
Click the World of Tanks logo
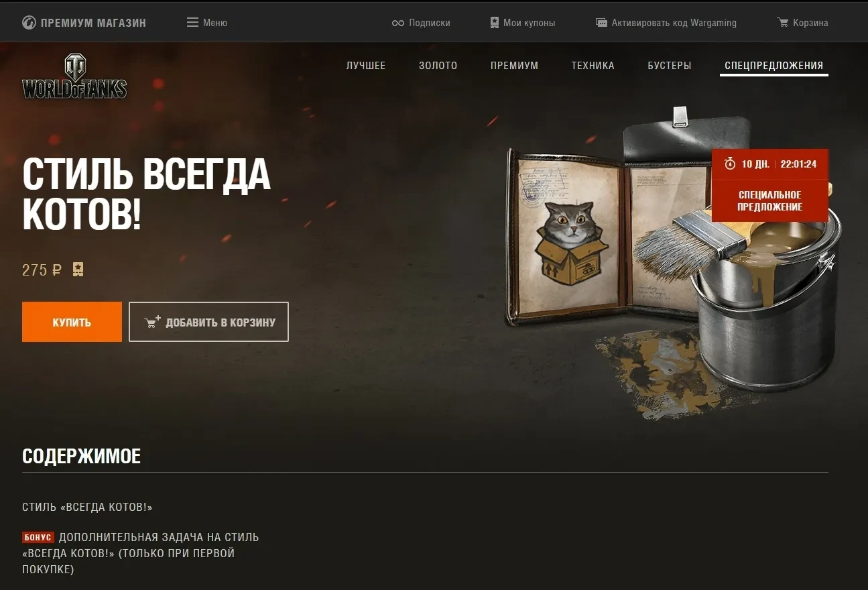(x=74, y=77)
